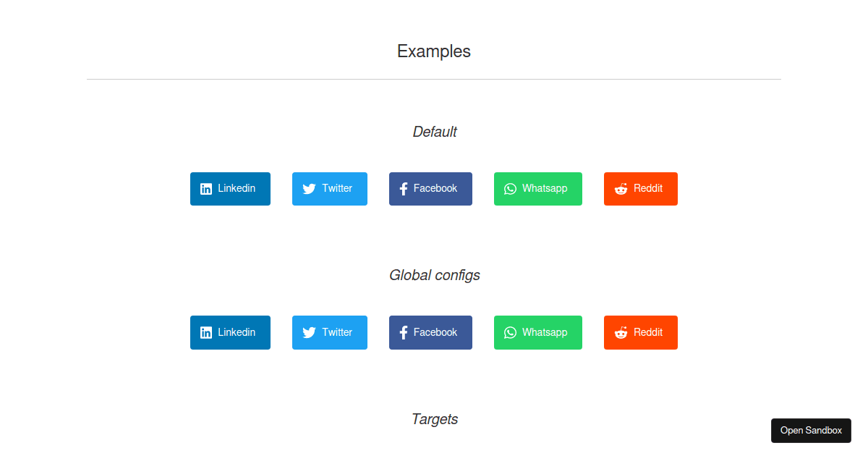This screenshot has width=868, height=456.
Task: Click the WhatsApp icon in Default row
Action: click(x=510, y=189)
